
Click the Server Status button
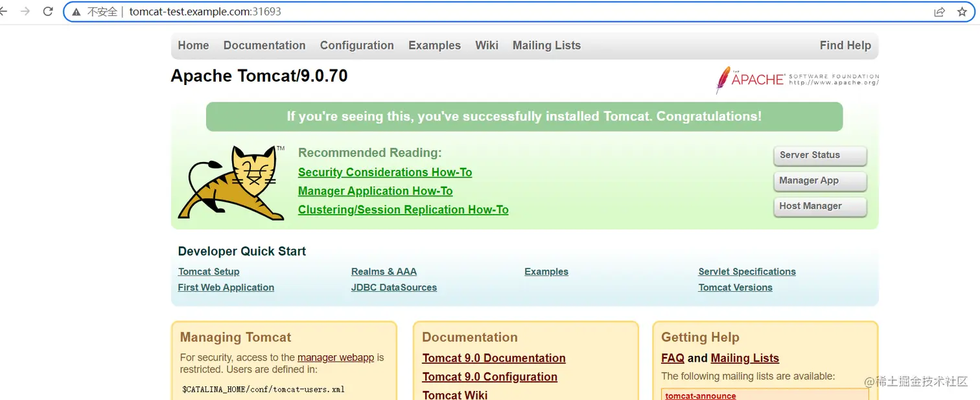click(820, 156)
